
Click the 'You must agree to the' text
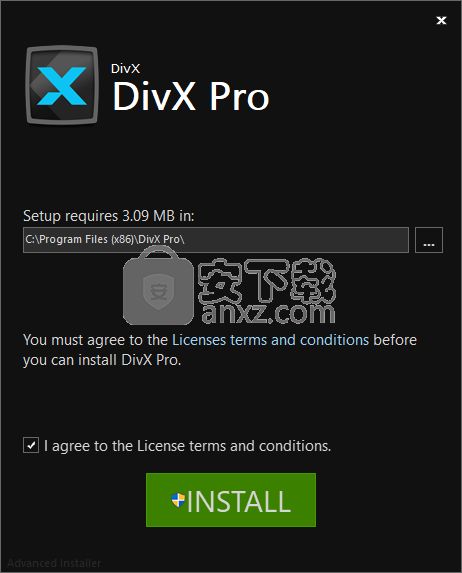(x=95, y=340)
